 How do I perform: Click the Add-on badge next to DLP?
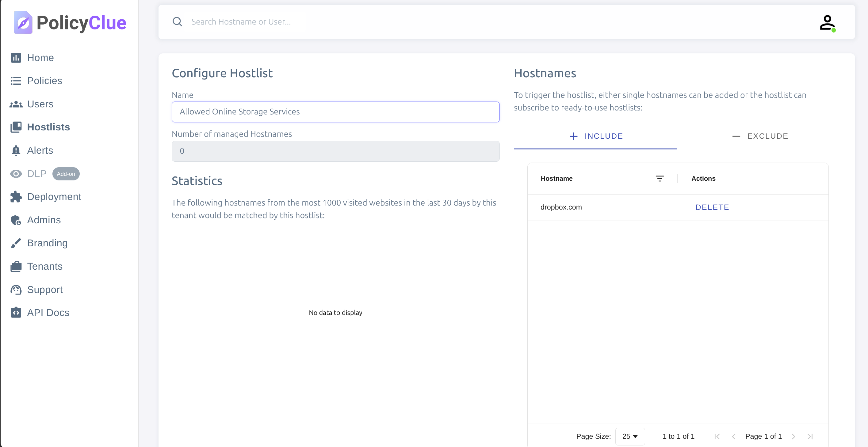tap(66, 174)
